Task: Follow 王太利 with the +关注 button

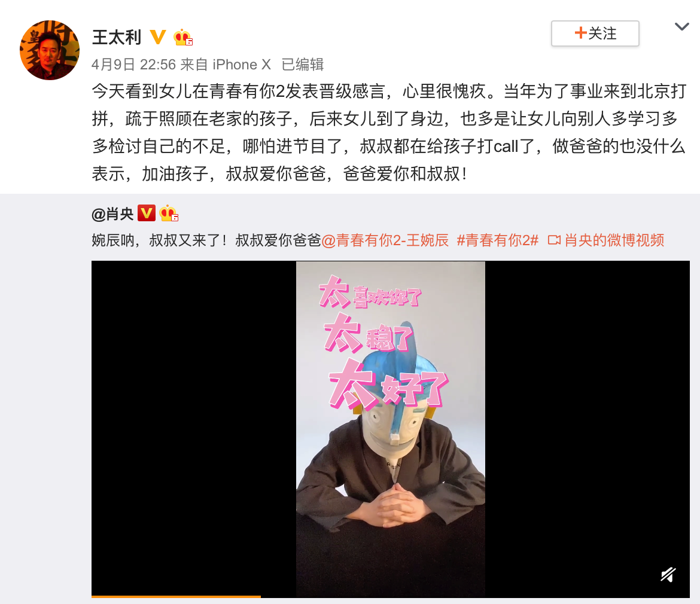Action: (x=595, y=33)
